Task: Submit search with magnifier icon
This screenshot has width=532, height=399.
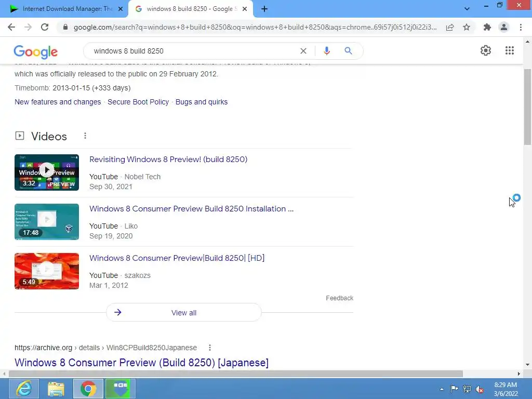Action: point(348,51)
